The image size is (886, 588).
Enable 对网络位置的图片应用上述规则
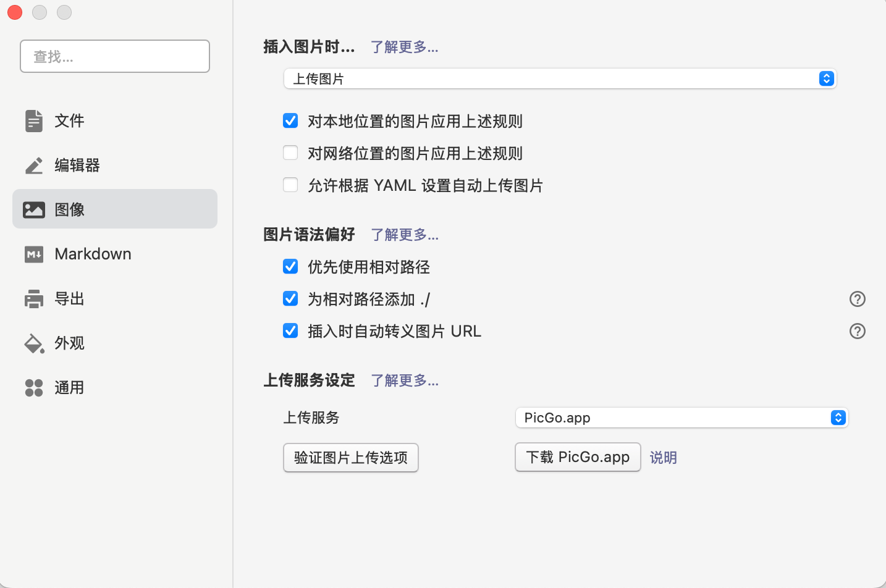pos(290,153)
